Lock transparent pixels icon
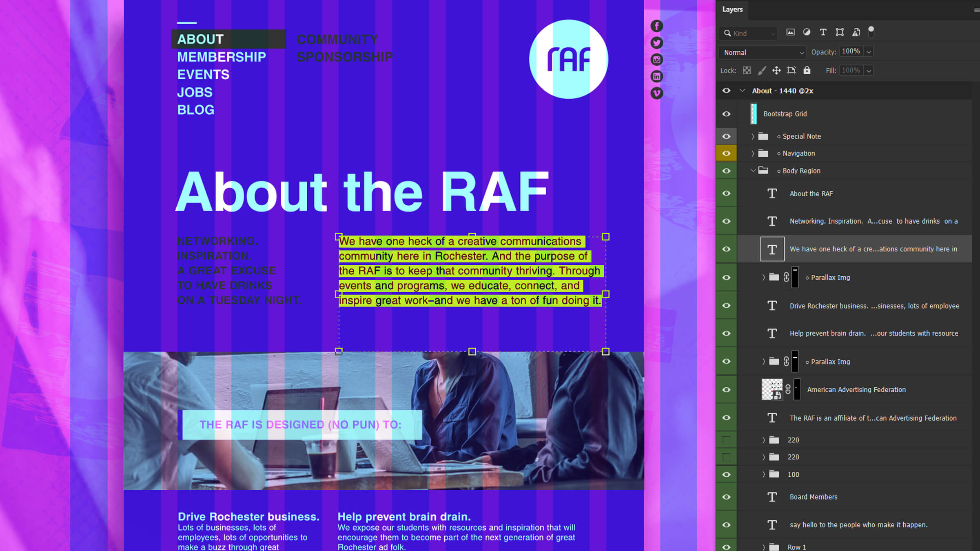Image resolution: width=980 pixels, height=551 pixels. tap(747, 70)
